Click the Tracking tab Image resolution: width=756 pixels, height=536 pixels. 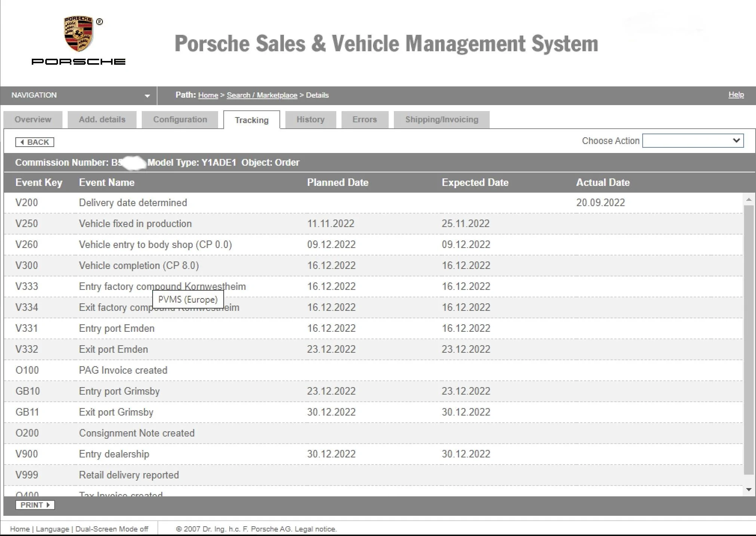coord(252,120)
